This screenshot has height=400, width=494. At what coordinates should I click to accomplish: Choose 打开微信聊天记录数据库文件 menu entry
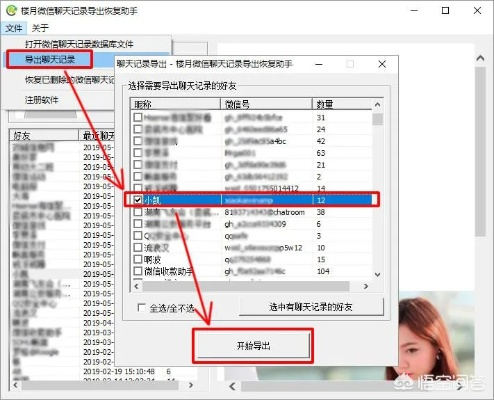click(x=79, y=44)
